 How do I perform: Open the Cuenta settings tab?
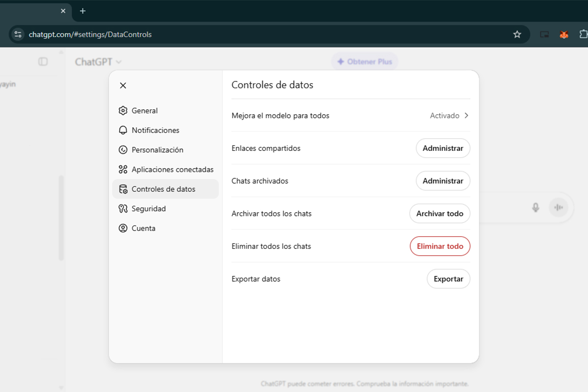pos(165,228)
